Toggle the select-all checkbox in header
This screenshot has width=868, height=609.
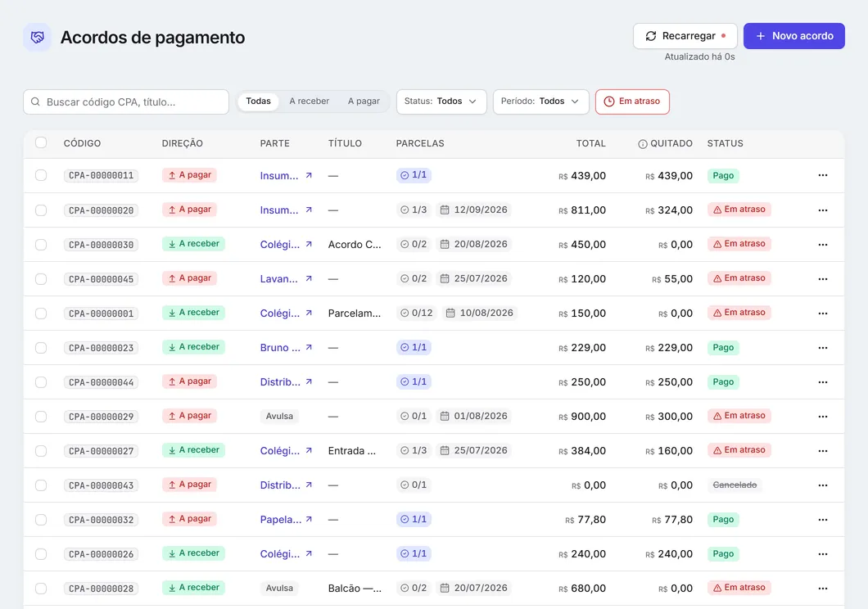[41, 142]
